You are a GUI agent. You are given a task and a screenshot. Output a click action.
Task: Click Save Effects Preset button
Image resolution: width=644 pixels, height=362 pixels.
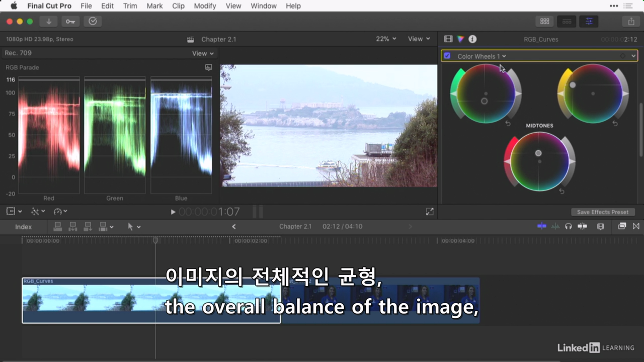coord(603,212)
